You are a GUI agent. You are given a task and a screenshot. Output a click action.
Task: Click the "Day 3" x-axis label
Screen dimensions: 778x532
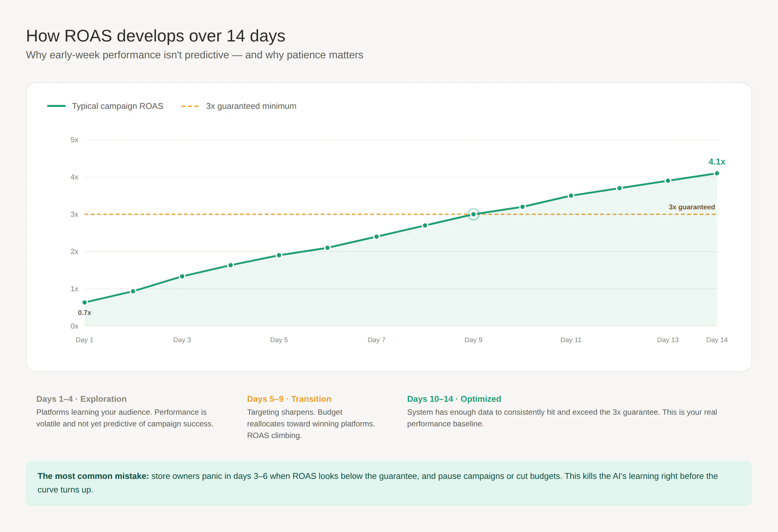click(182, 340)
